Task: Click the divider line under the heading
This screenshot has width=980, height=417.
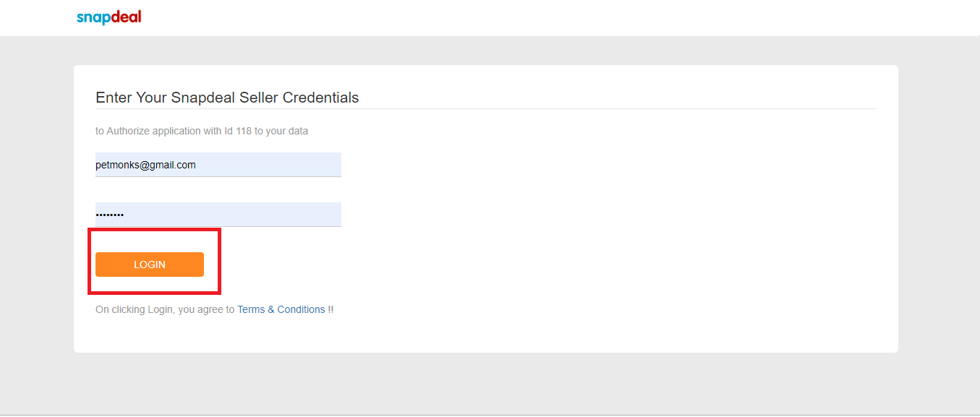Action: point(486,108)
